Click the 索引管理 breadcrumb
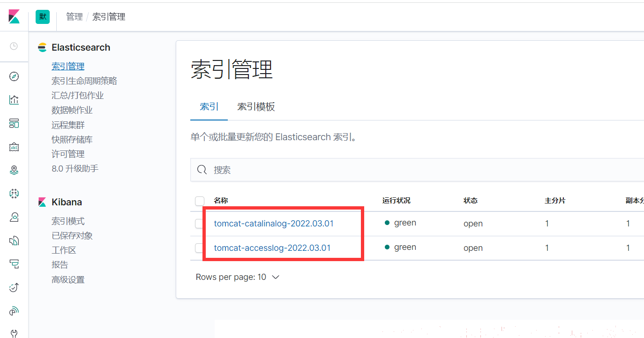This screenshot has width=644, height=338. point(109,17)
